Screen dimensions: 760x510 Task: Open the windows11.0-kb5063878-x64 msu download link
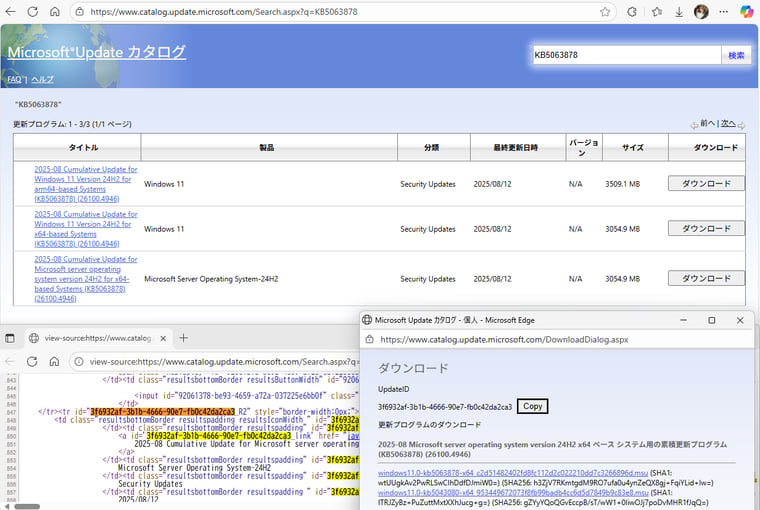click(513, 473)
